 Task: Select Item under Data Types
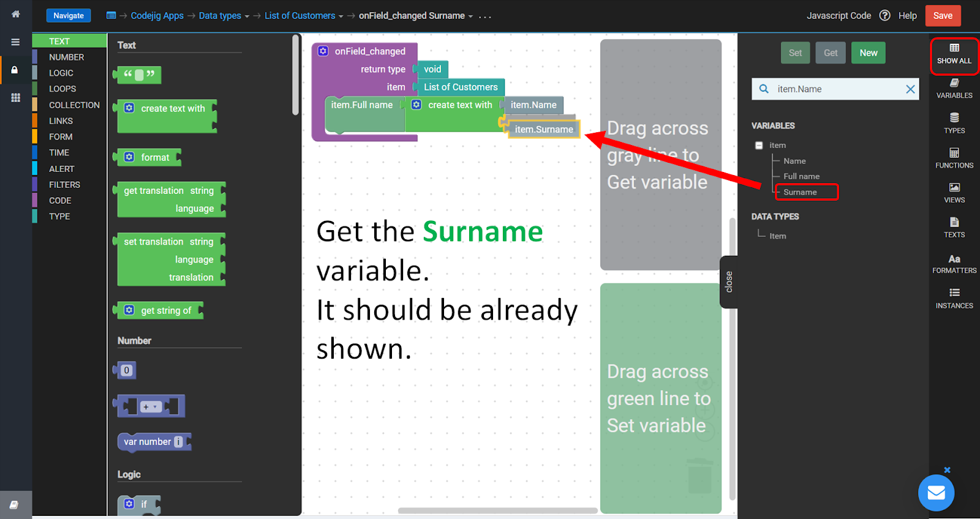pyautogui.click(x=778, y=236)
